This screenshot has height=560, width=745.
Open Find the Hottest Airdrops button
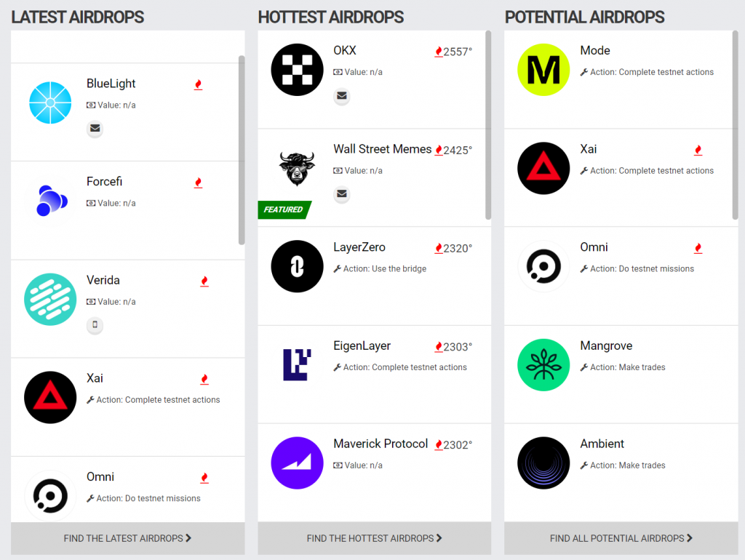(374, 538)
